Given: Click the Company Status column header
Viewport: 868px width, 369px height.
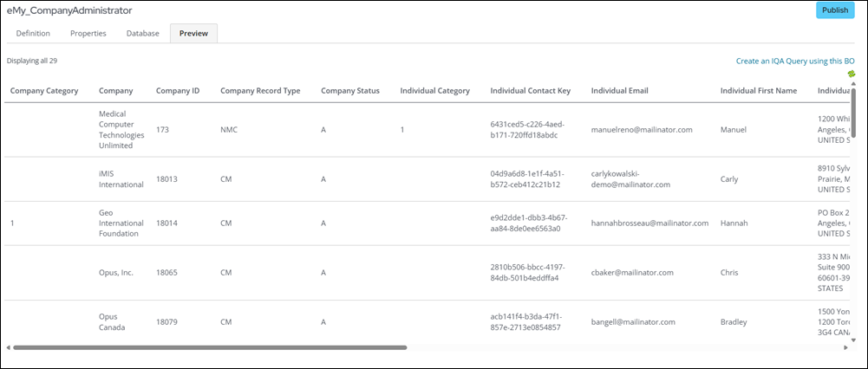Looking at the screenshot, I should click(349, 91).
